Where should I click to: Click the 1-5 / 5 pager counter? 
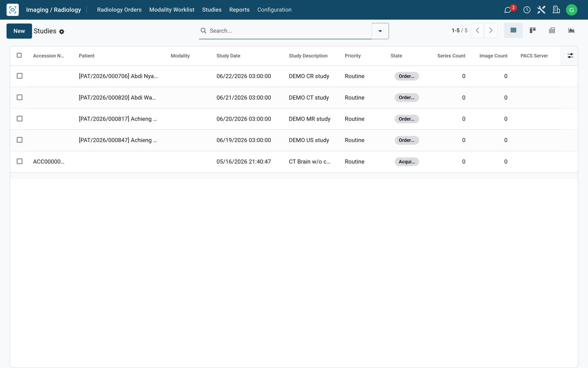click(459, 31)
